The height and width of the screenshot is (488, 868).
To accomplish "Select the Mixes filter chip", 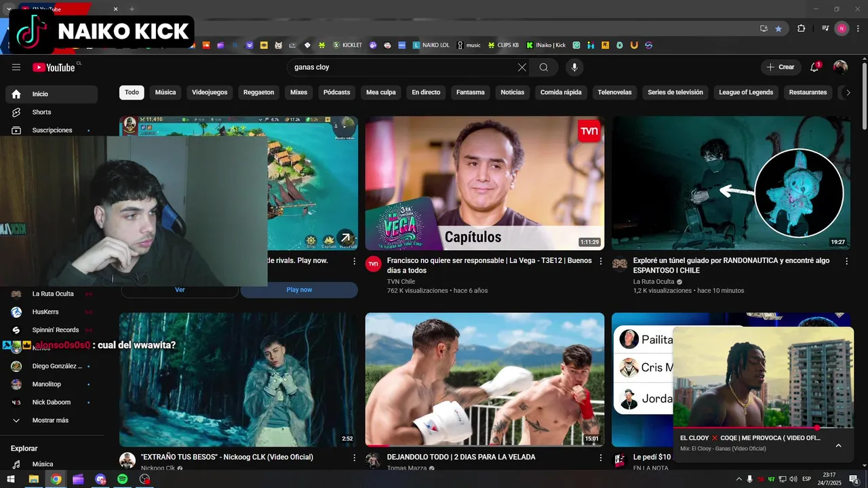I will tap(298, 92).
